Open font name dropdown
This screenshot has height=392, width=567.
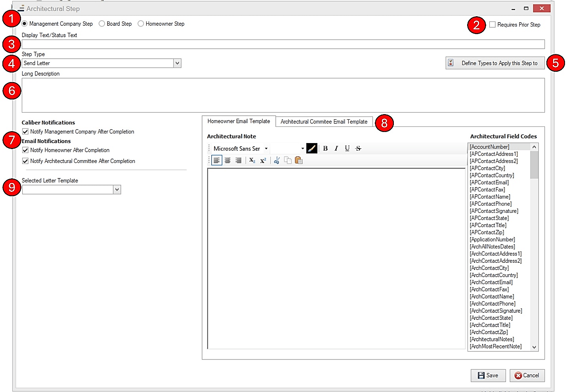(x=266, y=149)
